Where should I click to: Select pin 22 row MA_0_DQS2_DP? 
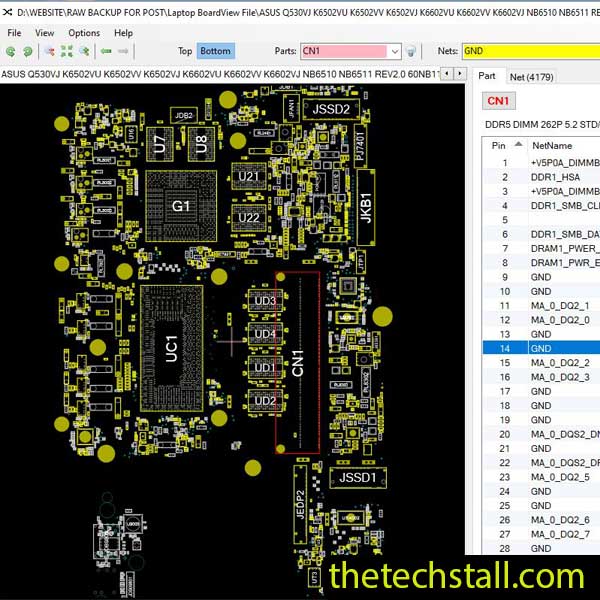pyautogui.click(x=541, y=463)
